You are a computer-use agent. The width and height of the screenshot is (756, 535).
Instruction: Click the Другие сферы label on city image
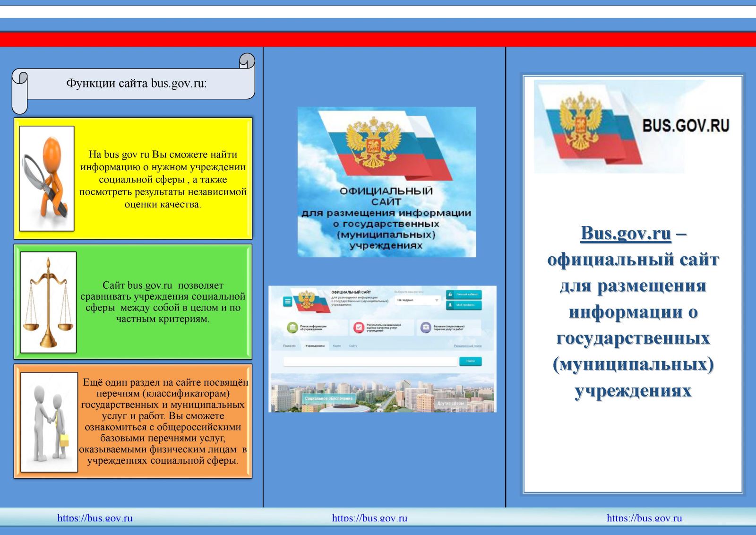[450, 403]
